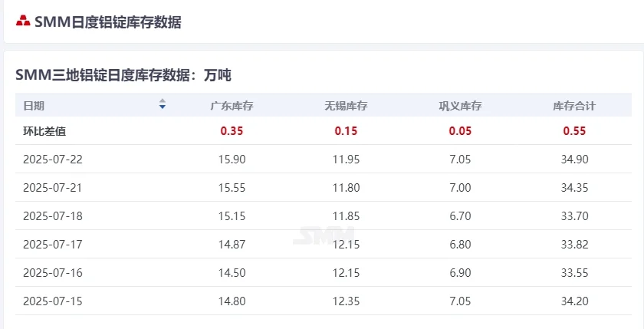Click the red 0.35 Guangdong change value
644x329 pixels.
coord(232,131)
